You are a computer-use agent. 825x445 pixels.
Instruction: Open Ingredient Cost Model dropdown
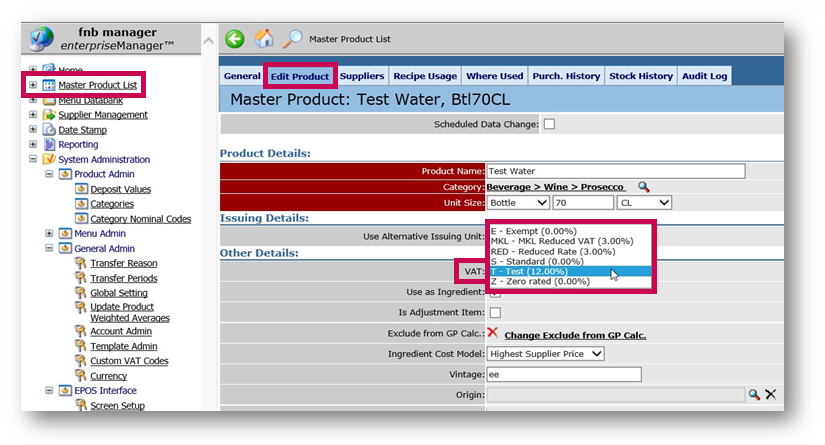click(x=546, y=354)
